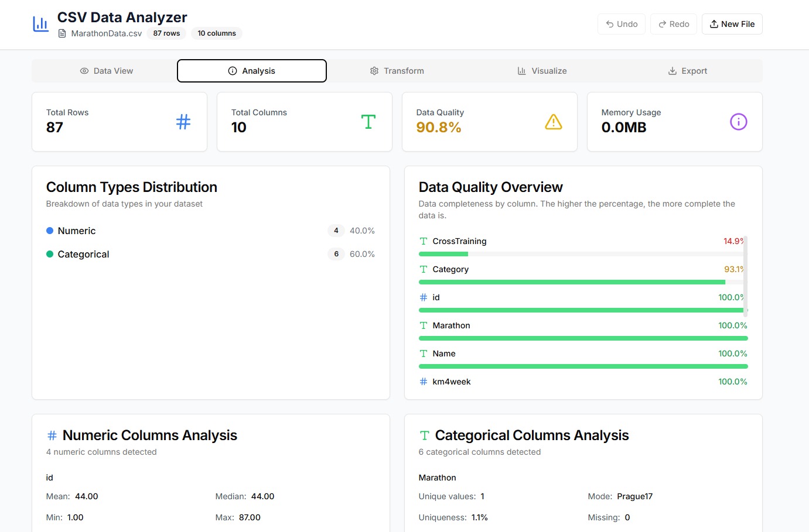Click the Undo button
This screenshot has height=532, width=809.
pos(622,24)
